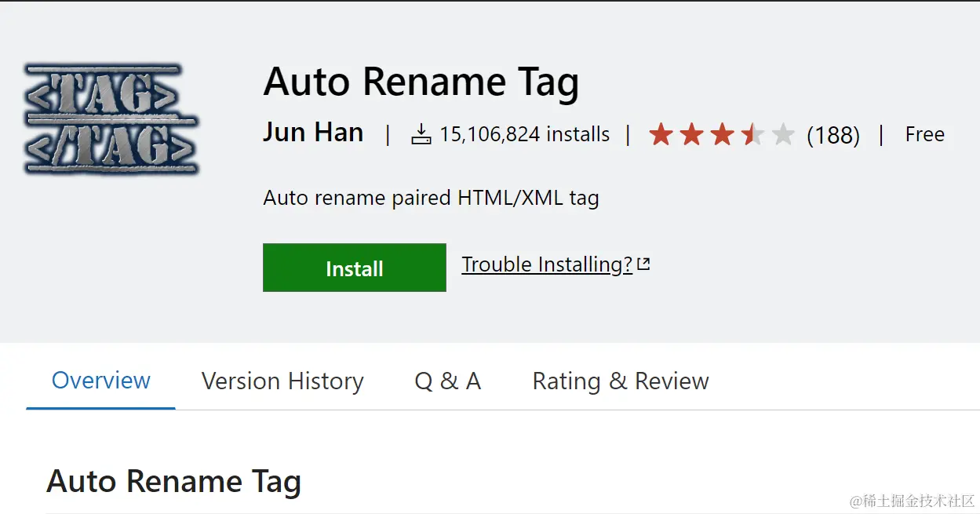Click the first red rating star
Screen dimensions: 980x514
coord(661,135)
